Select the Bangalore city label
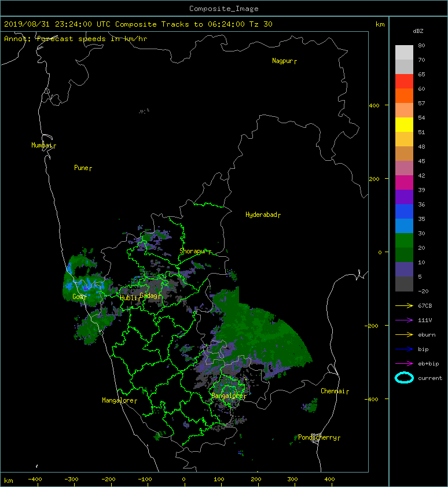This screenshot has height=487, width=448. (227, 396)
